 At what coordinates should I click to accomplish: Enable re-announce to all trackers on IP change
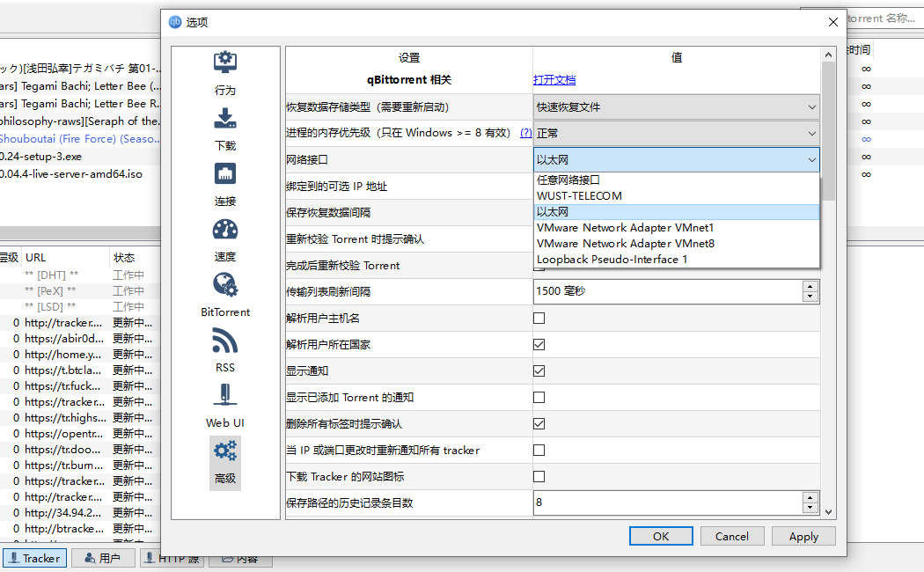[x=539, y=450]
